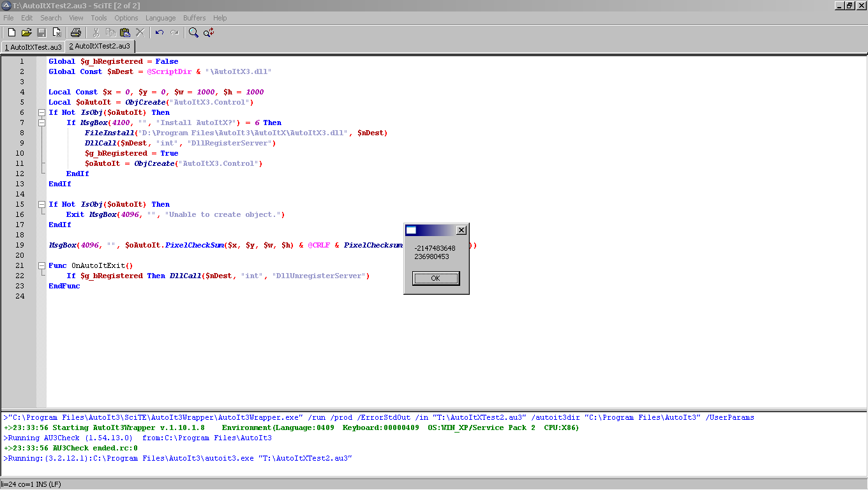Image resolution: width=868 pixels, height=490 pixels.
Task: Print the document with the printer icon
Action: (76, 33)
